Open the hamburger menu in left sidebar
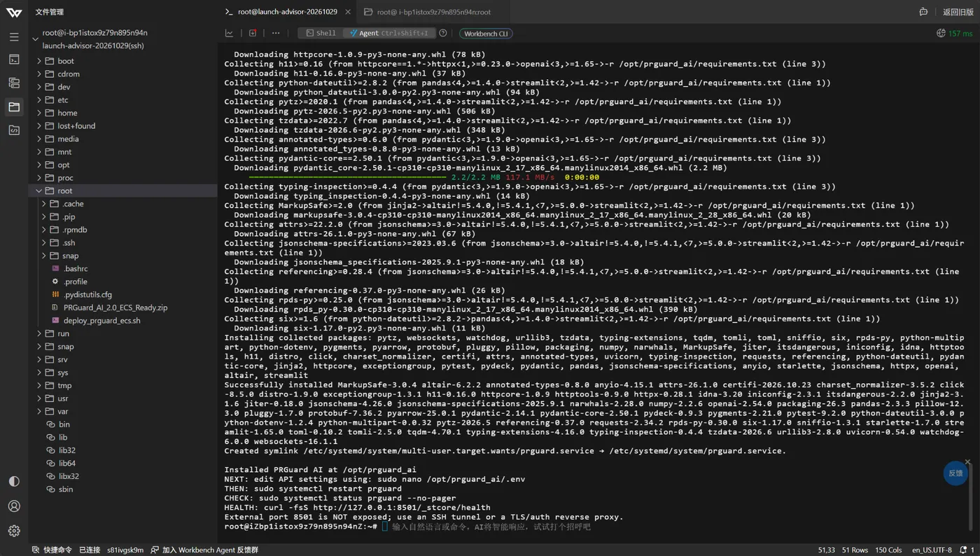The image size is (980, 556). point(14,36)
